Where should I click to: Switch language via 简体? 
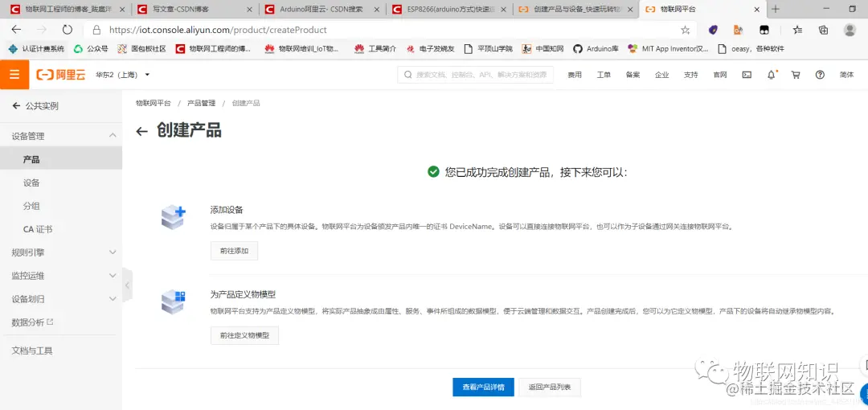[846, 75]
